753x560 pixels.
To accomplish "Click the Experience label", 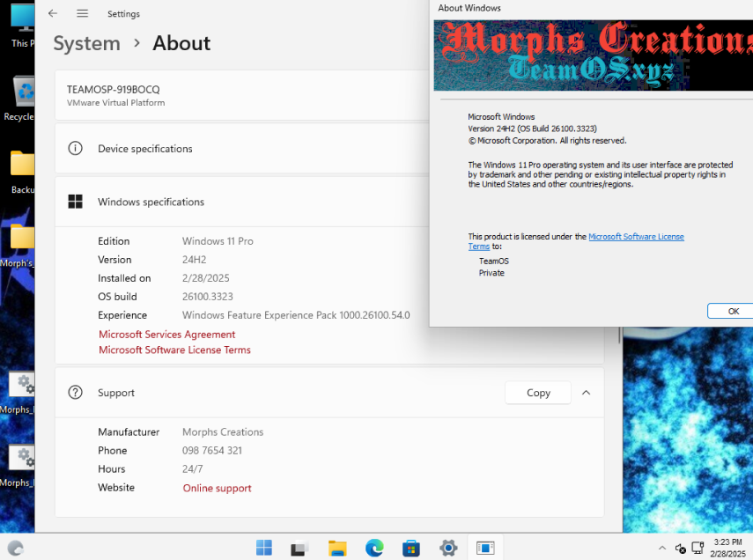I will tap(122, 315).
